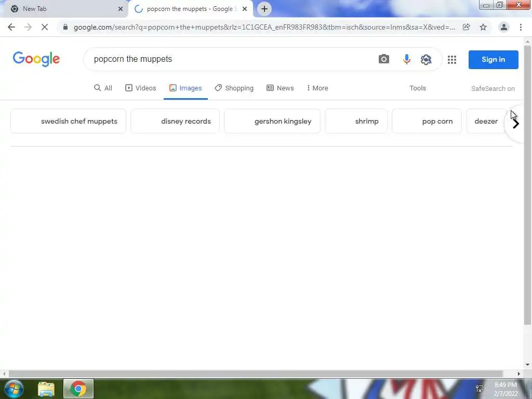Go back using the browser back arrow

(11, 27)
